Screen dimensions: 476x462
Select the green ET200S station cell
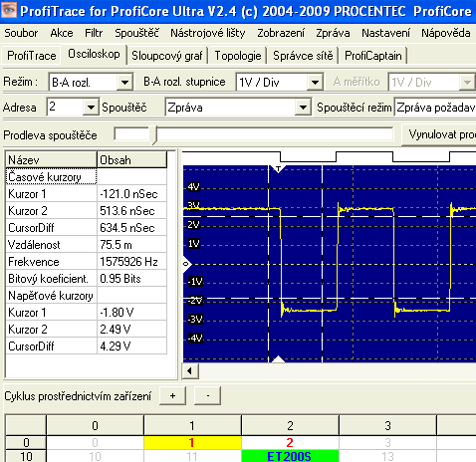(290, 456)
